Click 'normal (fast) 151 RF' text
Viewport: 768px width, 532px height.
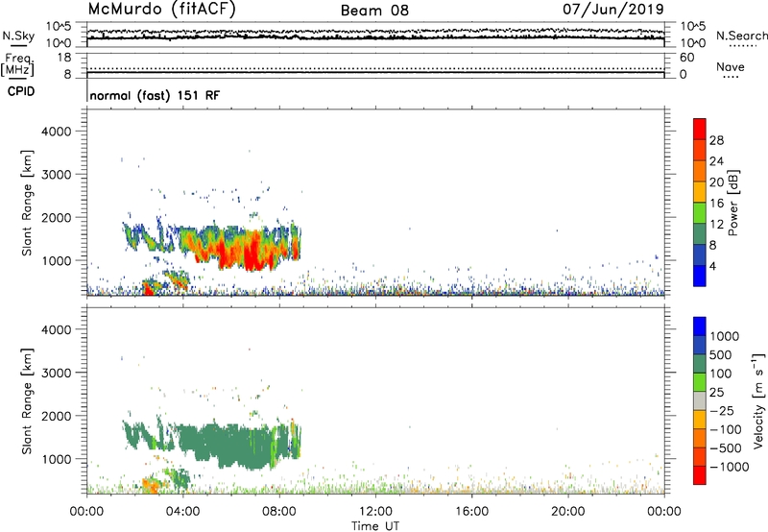point(155,95)
